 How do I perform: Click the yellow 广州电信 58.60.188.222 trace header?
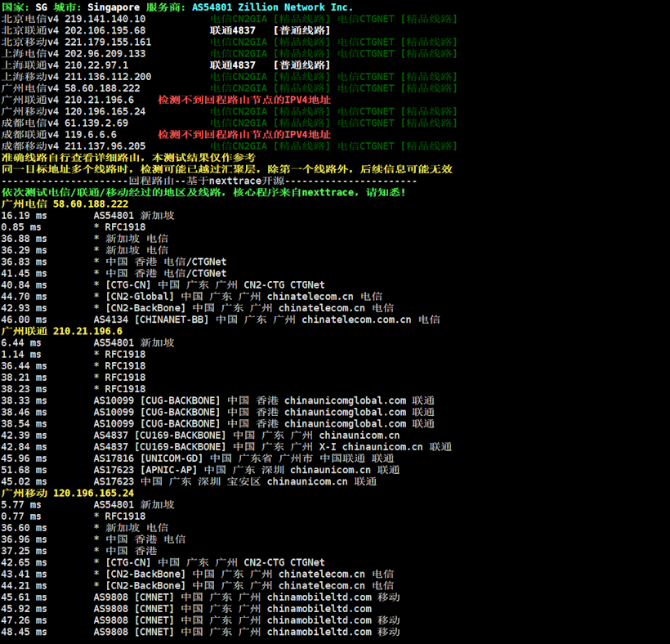point(65,203)
